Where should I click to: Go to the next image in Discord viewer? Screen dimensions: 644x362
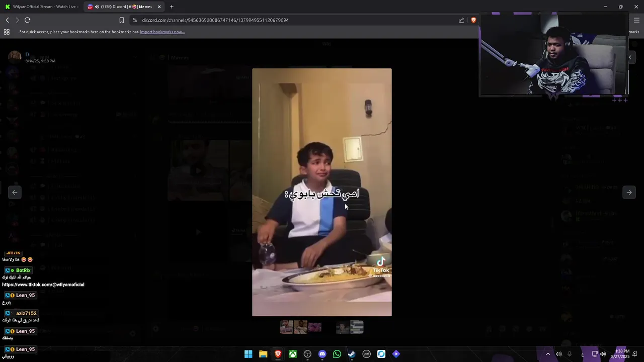(x=629, y=192)
